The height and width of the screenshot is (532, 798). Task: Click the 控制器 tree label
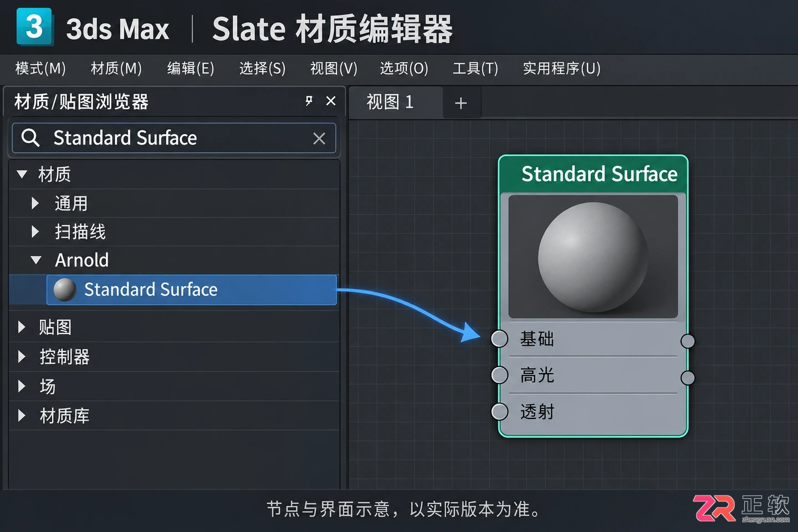pyautogui.click(x=64, y=357)
